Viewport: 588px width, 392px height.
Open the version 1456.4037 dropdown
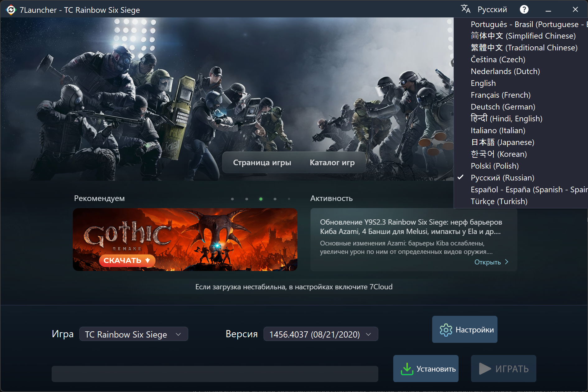[321, 334]
